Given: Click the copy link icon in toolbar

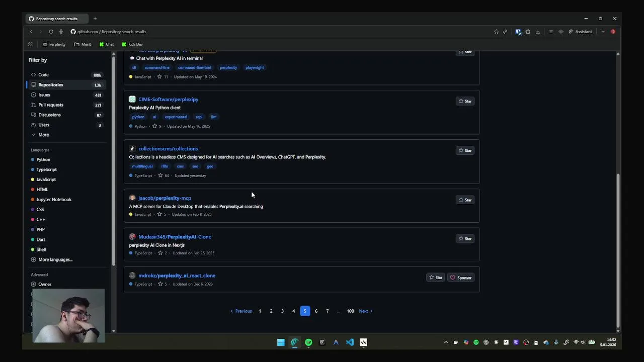Looking at the screenshot, I should point(505,32).
